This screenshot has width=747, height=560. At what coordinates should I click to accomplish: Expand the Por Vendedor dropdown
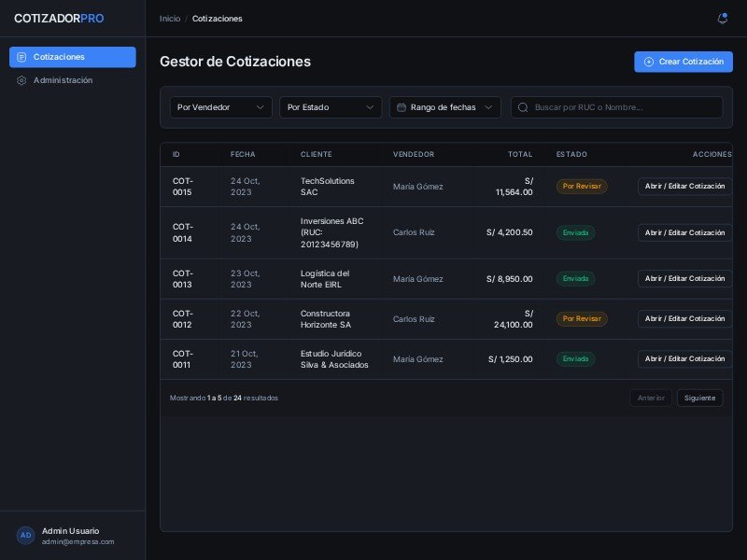(221, 107)
